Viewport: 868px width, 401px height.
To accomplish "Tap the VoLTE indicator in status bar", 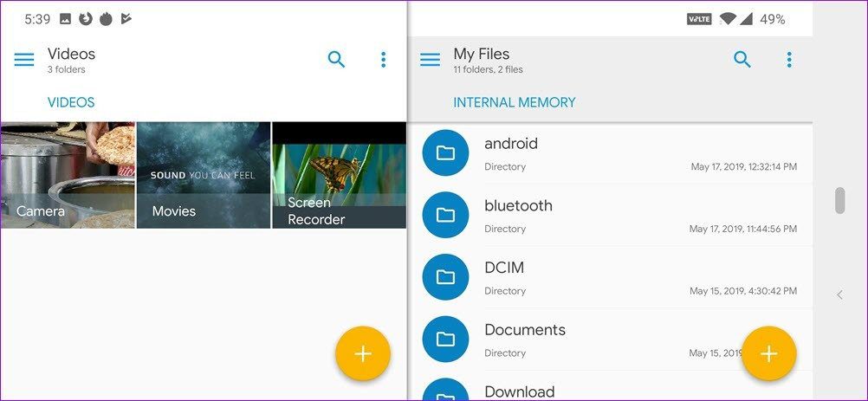I will [699, 19].
